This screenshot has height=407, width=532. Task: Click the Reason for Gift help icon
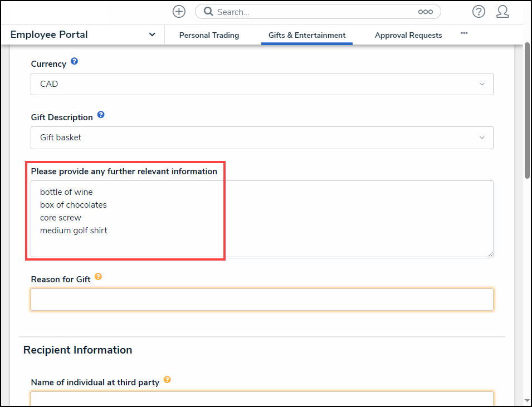click(x=98, y=277)
